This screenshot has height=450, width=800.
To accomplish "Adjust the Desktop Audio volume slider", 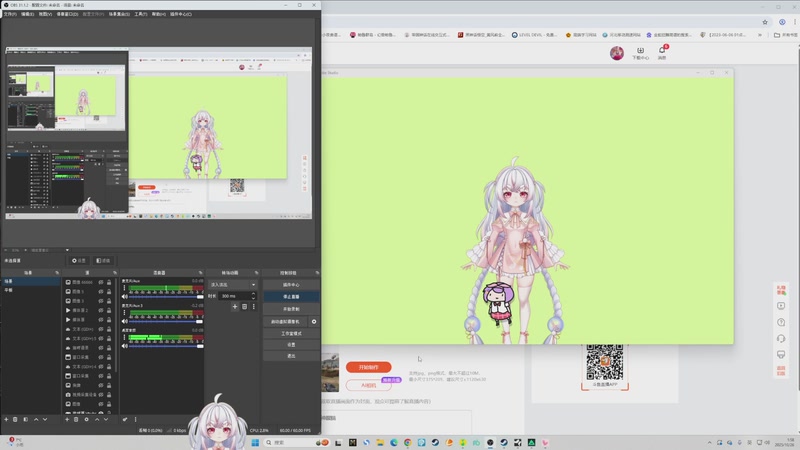I will (x=166, y=346).
